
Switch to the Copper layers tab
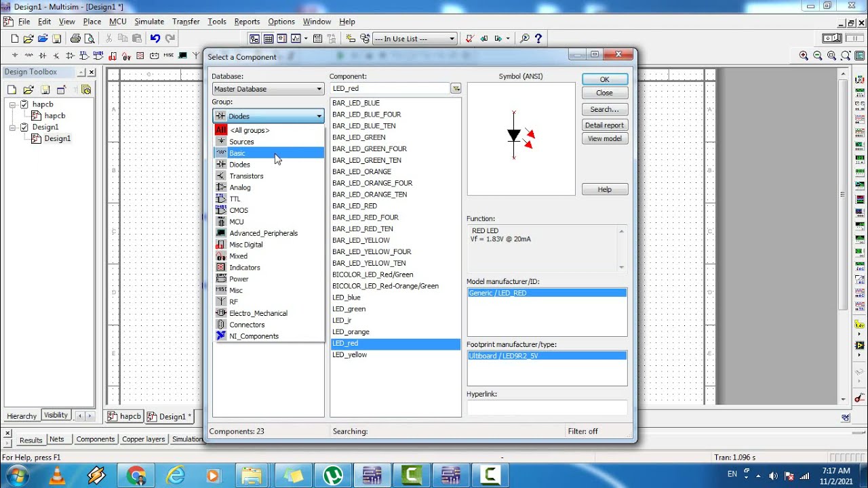click(x=143, y=439)
